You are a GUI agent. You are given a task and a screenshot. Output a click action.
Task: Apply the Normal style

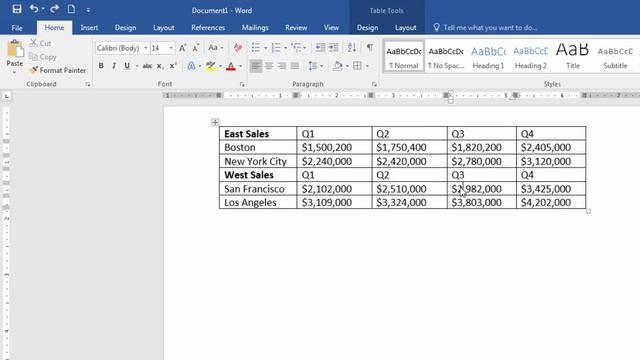[x=404, y=56]
